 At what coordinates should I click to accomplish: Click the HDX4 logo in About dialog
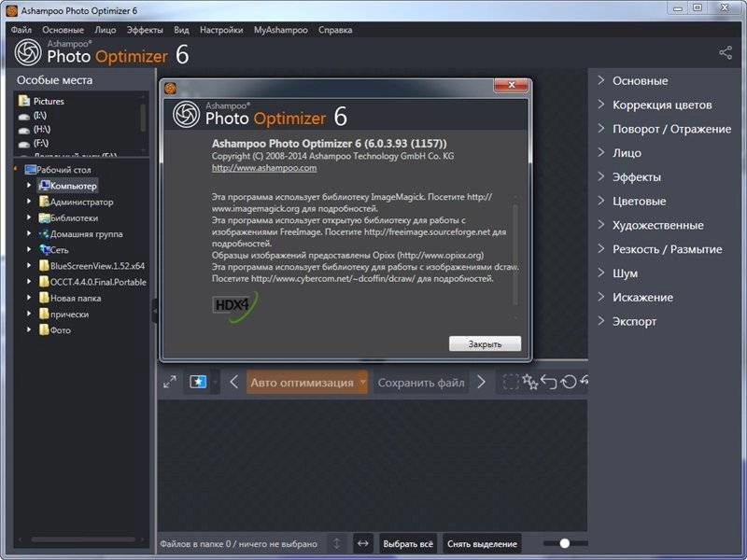pyautogui.click(x=235, y=306)
